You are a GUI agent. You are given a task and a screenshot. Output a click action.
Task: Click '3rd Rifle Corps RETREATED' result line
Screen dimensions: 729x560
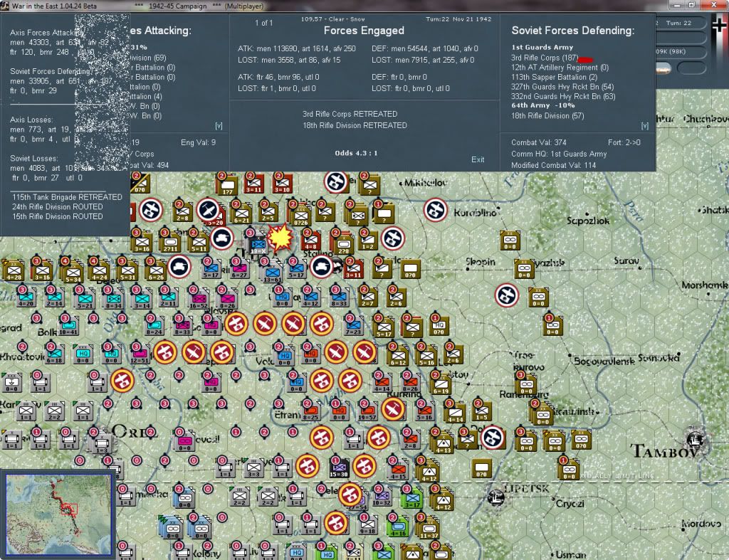(x=350, y=114)
